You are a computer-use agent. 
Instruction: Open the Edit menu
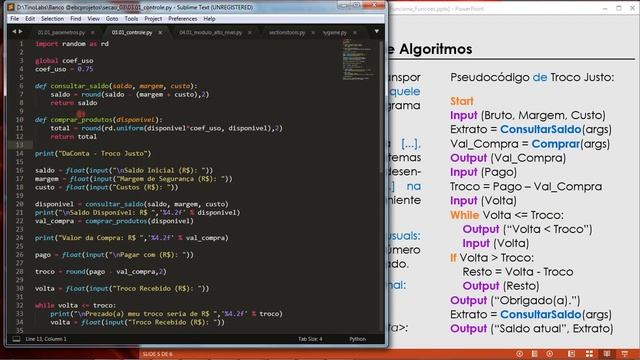point(30,19)
